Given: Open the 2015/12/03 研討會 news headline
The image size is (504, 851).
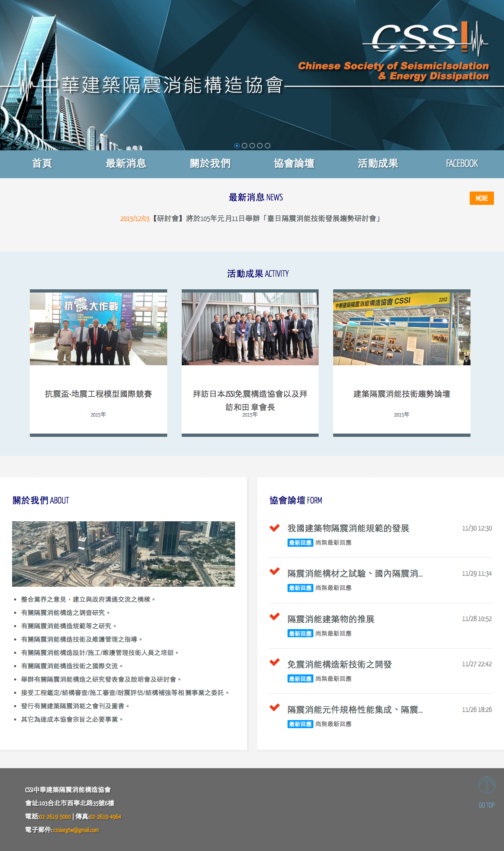Looking at the screenshot, I should pyautogui.click(x=250, y=219).
